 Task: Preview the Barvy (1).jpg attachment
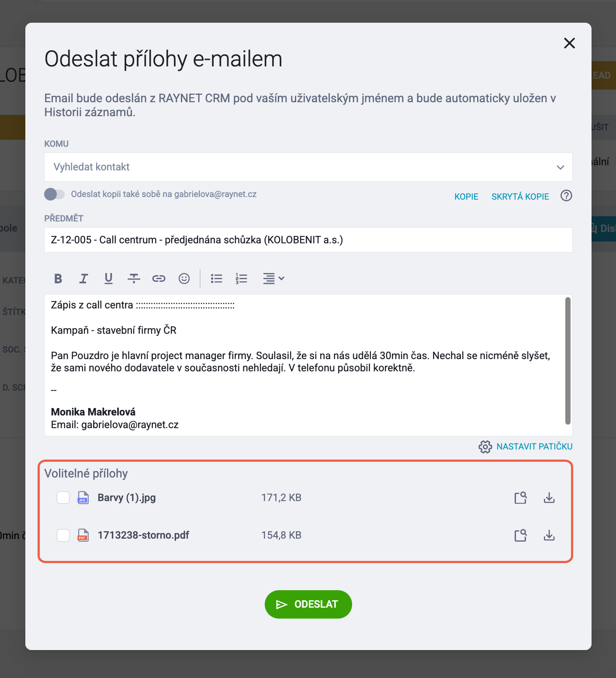(x=521, y=498)
